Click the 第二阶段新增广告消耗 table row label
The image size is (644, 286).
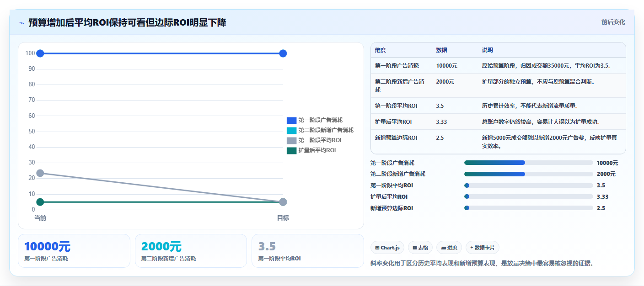(x=400, y=85)
